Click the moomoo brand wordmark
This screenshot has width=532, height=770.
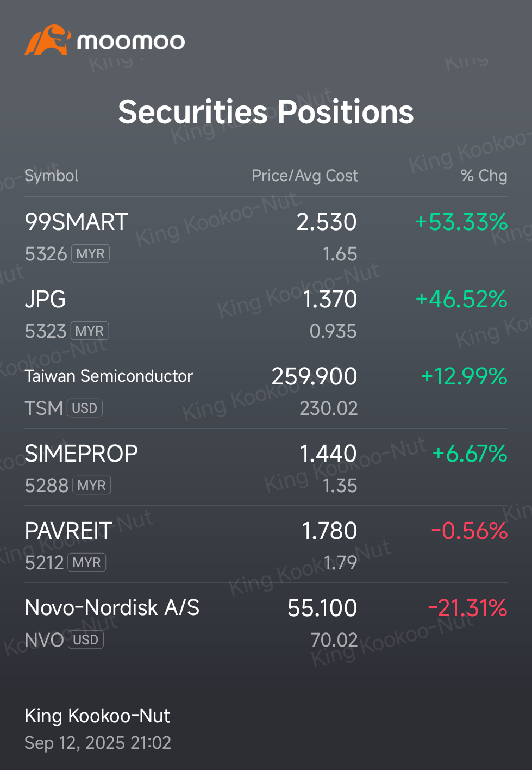[x=131, y=41]
